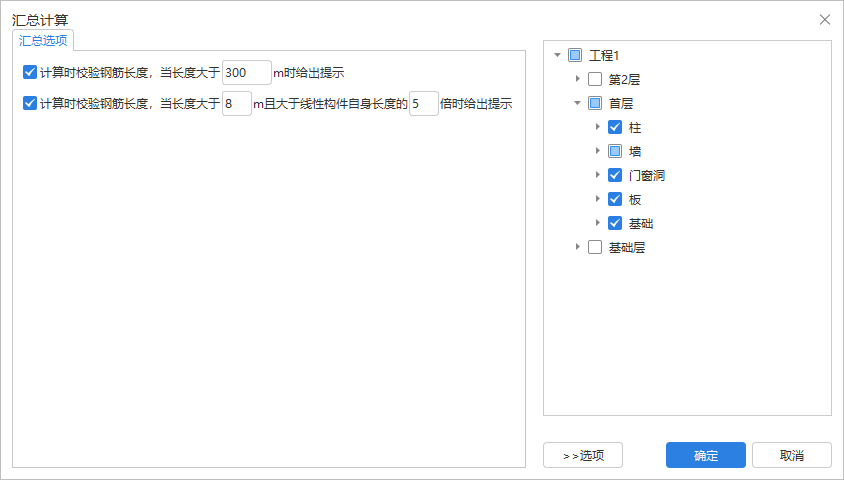844x480 pixels.
Task: Expand the 基础 tree node
Action: [x=597, y=222]
